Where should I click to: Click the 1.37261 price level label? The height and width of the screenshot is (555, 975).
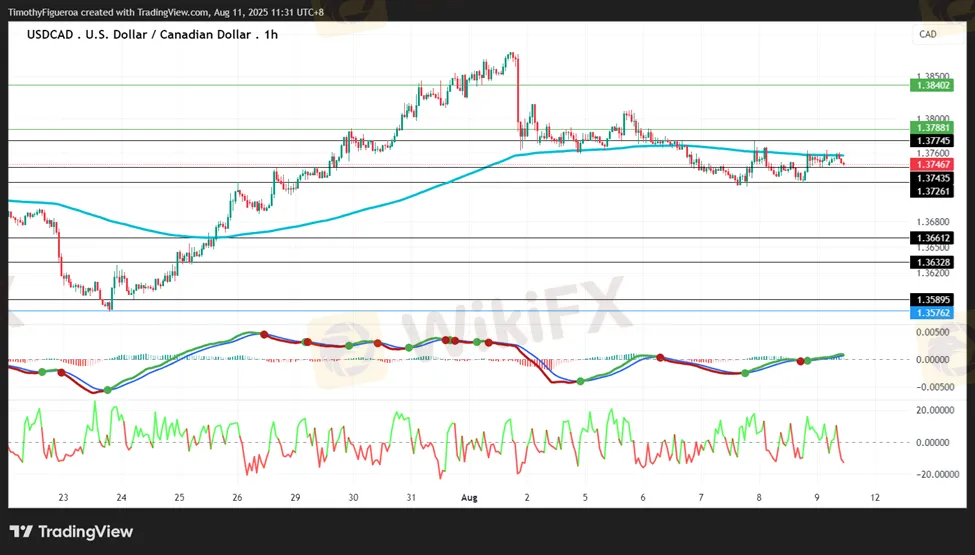coord(931,191)
